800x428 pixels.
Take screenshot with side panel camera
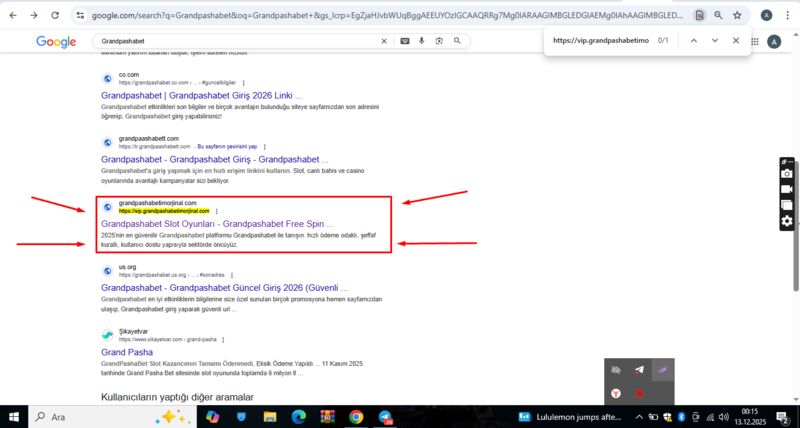[x=787, y=173]
